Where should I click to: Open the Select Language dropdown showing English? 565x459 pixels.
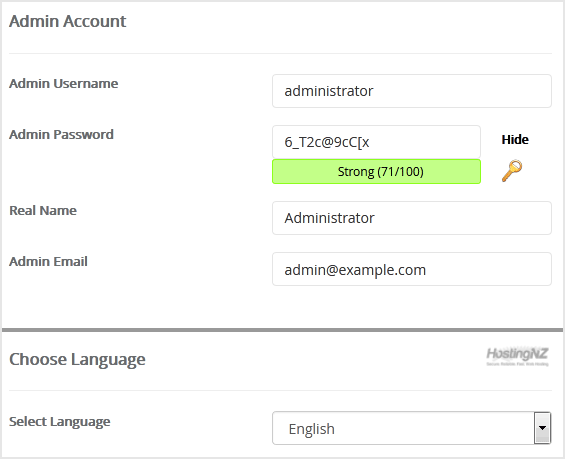pyautogui.click(x=411, y=428)
